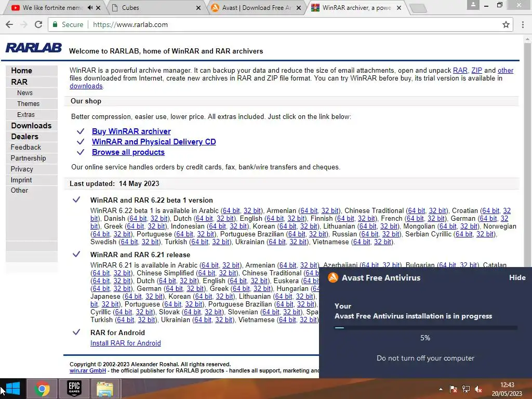Viewport: 532px width, 399px height.
Task: Reload the RARLAB page
Action: click(38, 24)
